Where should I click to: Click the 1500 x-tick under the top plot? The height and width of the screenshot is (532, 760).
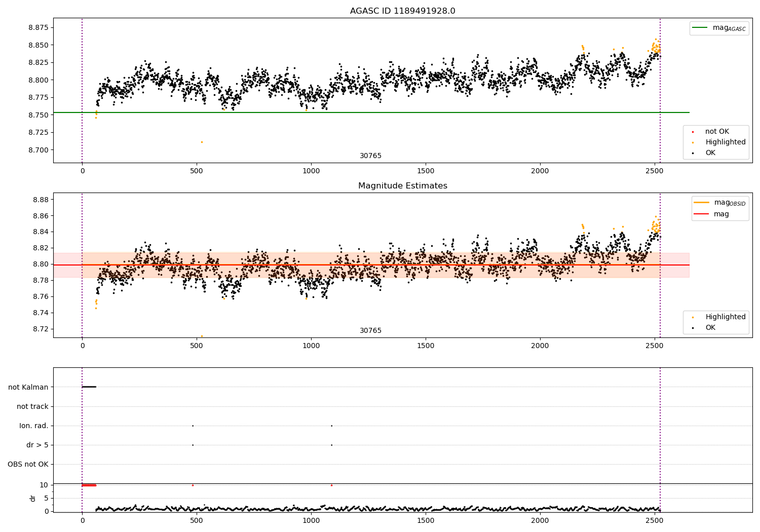click(426, 171)
